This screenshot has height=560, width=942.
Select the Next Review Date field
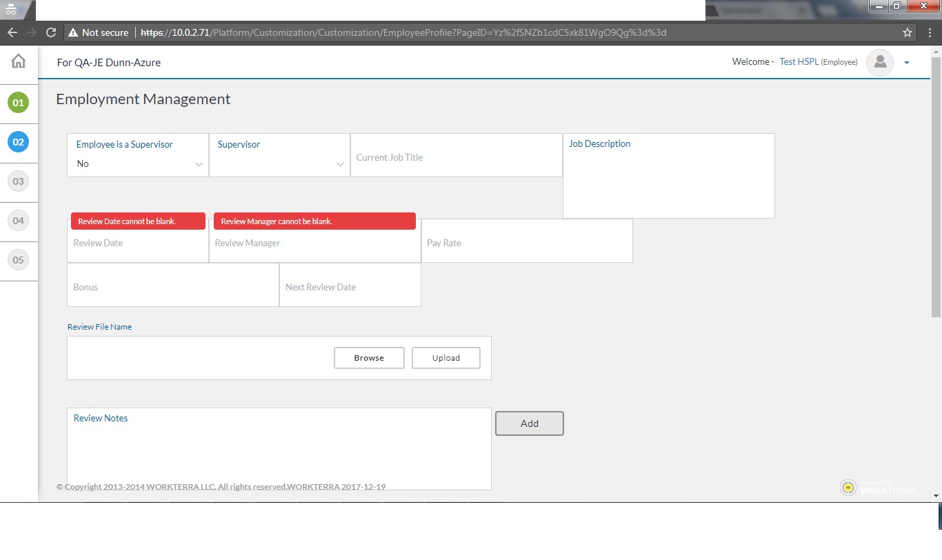(350, 285)
